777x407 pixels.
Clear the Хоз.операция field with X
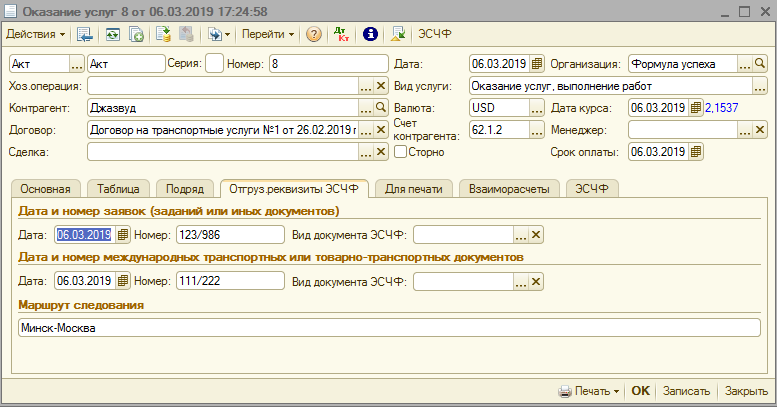coord(381,86)
